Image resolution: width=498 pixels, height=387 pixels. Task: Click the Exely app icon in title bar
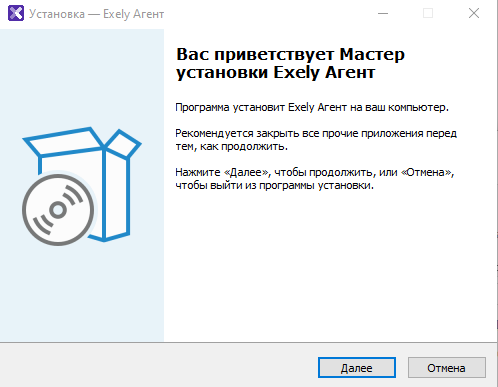(16, 13)
